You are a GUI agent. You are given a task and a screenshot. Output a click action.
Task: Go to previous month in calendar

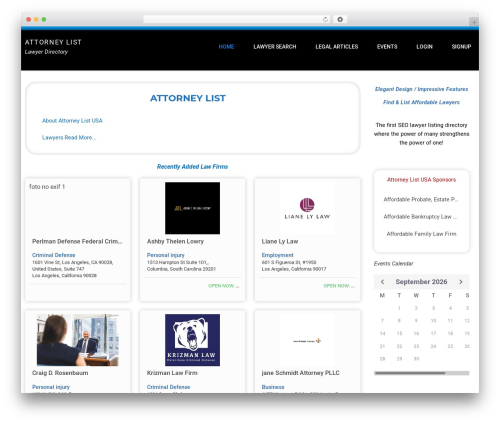pyautogui.click(x=382, y=282)
